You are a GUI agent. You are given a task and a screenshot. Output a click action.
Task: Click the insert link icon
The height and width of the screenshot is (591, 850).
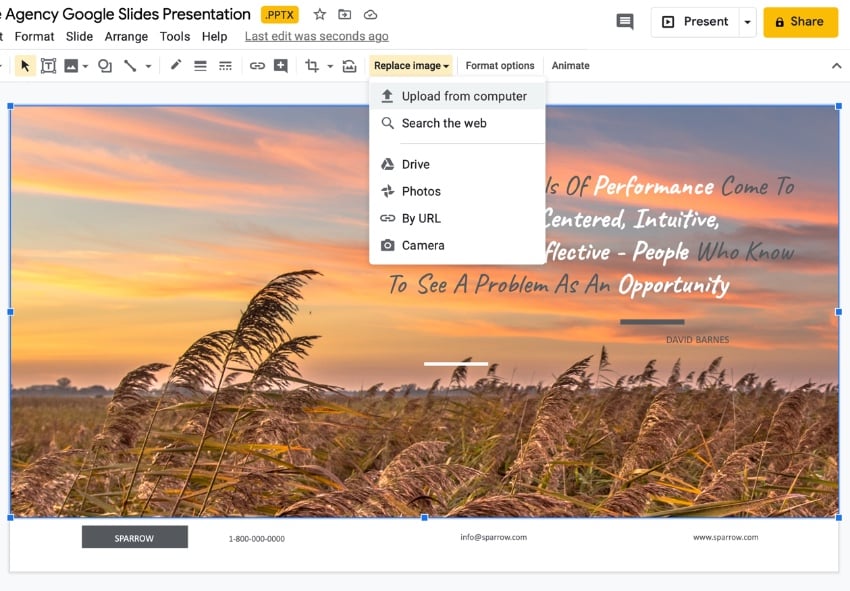[257, 66]
